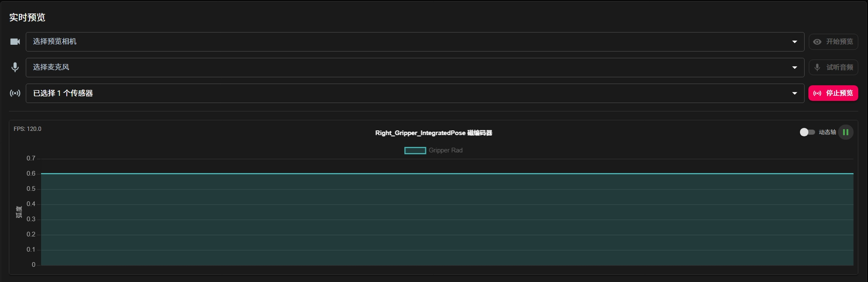Click the 0.2 y-axis label
The width and height of the screenshot is (868, 282).
click(x=31, y=234)
